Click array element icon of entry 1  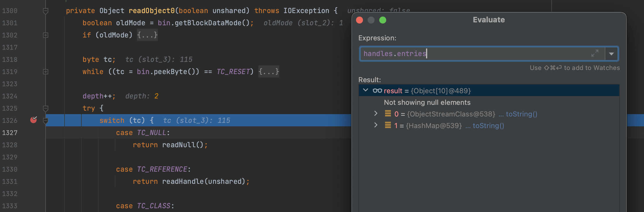click(388, 125)
